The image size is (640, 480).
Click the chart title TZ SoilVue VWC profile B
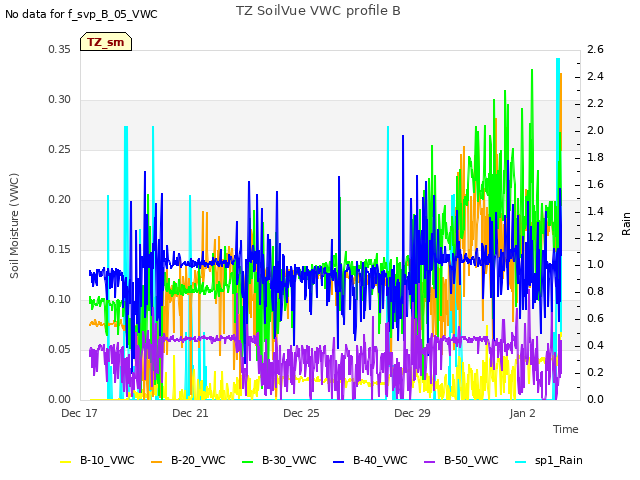coord(318,11)
